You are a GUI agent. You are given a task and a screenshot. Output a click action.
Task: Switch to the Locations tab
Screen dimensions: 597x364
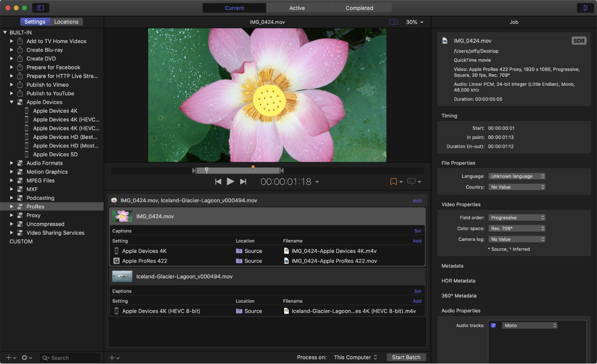click(66, 22)
